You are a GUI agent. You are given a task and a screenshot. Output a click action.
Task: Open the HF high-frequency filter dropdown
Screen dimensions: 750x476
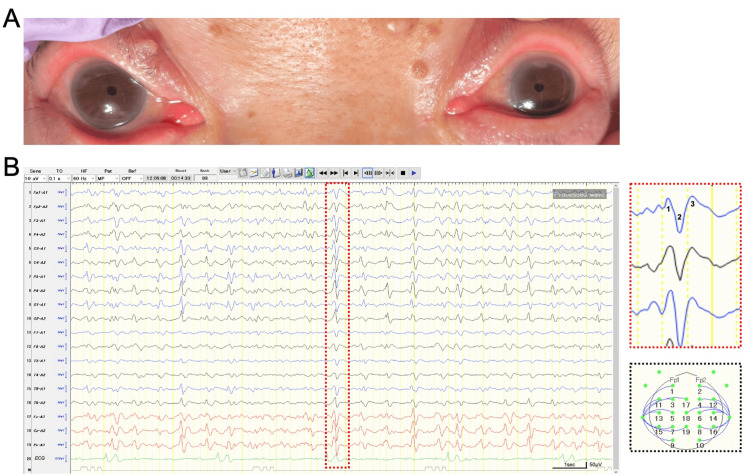(84, 178)
